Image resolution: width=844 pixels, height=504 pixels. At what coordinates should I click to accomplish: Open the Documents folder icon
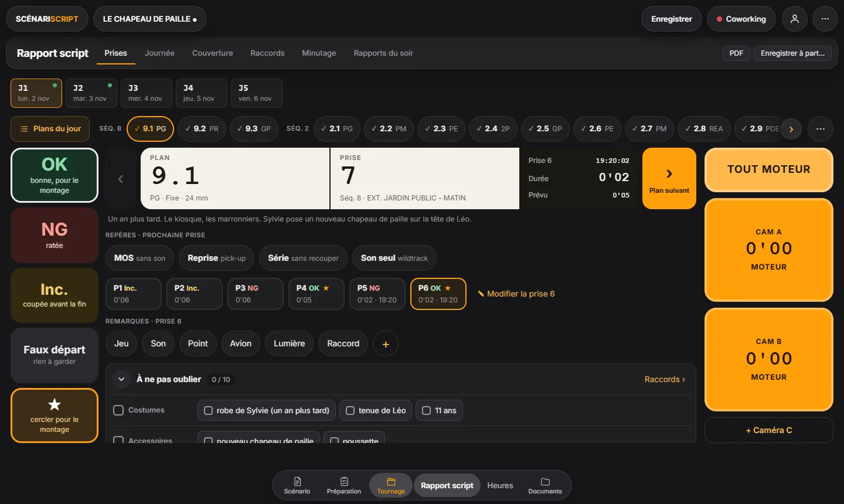click(545, 481)
